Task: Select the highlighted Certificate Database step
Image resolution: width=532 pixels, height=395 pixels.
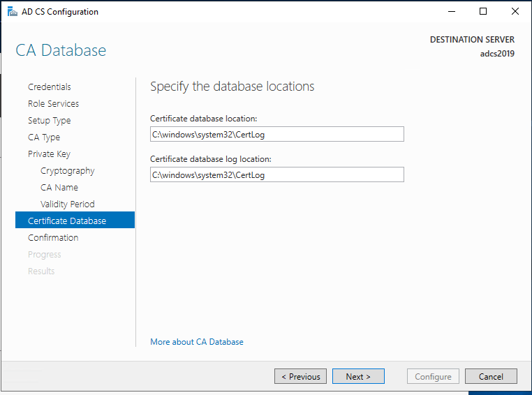Action: (67, 221)
